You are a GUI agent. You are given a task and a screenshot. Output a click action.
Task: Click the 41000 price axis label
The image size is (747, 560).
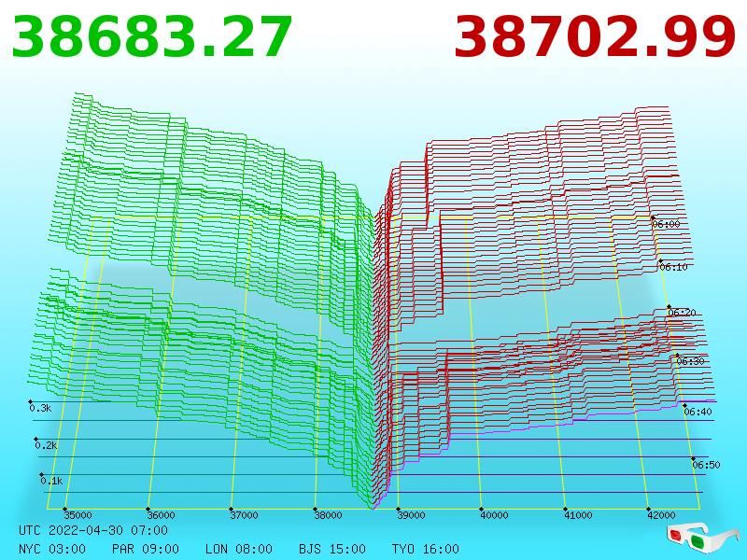578,515
